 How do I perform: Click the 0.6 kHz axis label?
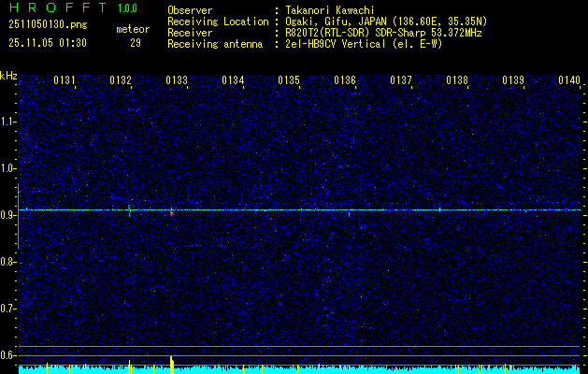click(x=7, y=355)
